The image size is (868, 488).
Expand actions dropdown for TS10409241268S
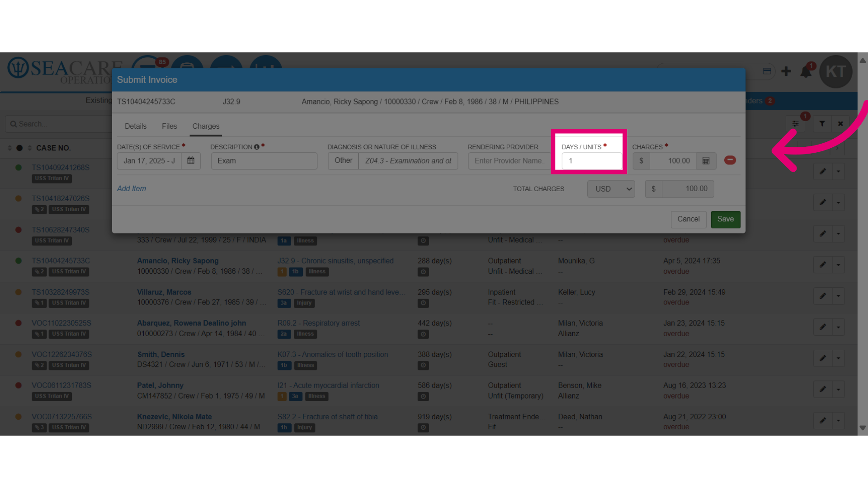838,171
